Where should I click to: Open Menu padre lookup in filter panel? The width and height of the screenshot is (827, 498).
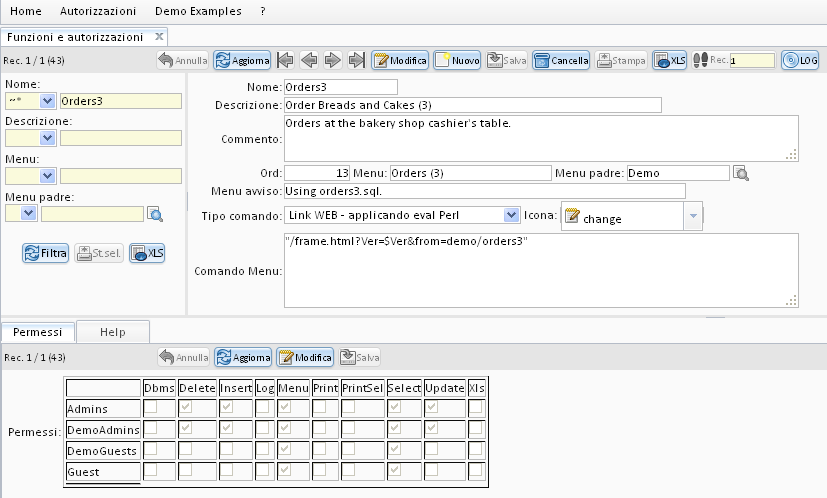click(155, 214)
